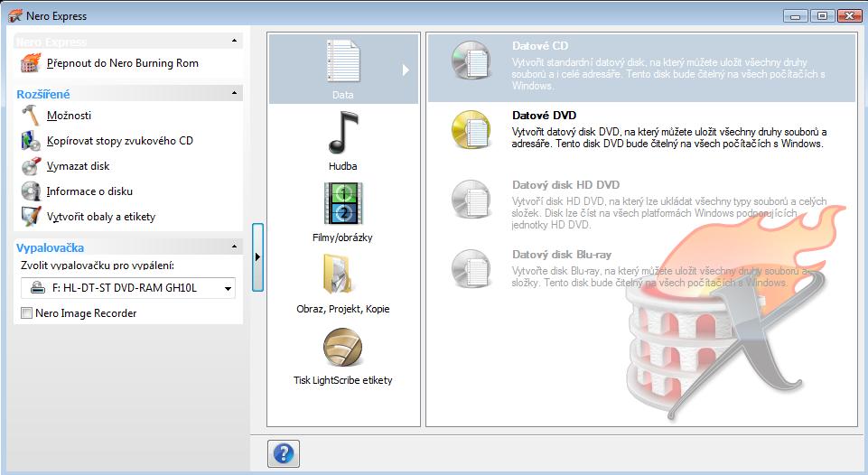Image resolution: width=868 pixels, height=475 pixels.
Task: Maximize the Nero Express window
Action: click(823, 16)
